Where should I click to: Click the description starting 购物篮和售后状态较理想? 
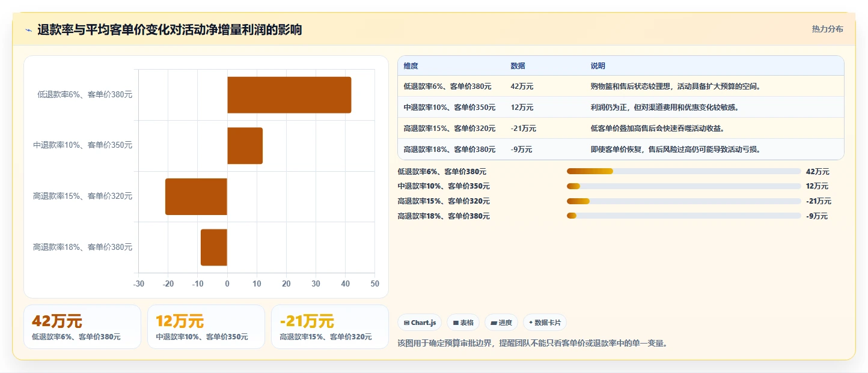click(x=676, y=86)
